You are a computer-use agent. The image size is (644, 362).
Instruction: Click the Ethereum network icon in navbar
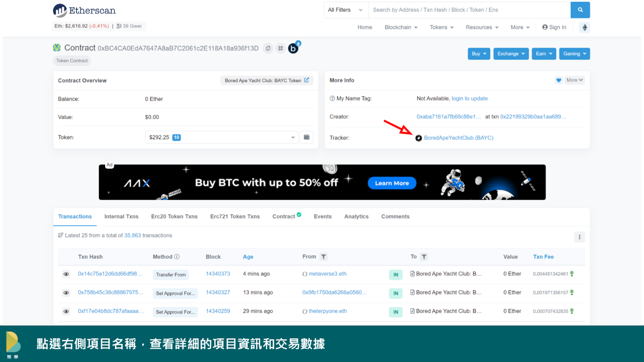[584, 27]
